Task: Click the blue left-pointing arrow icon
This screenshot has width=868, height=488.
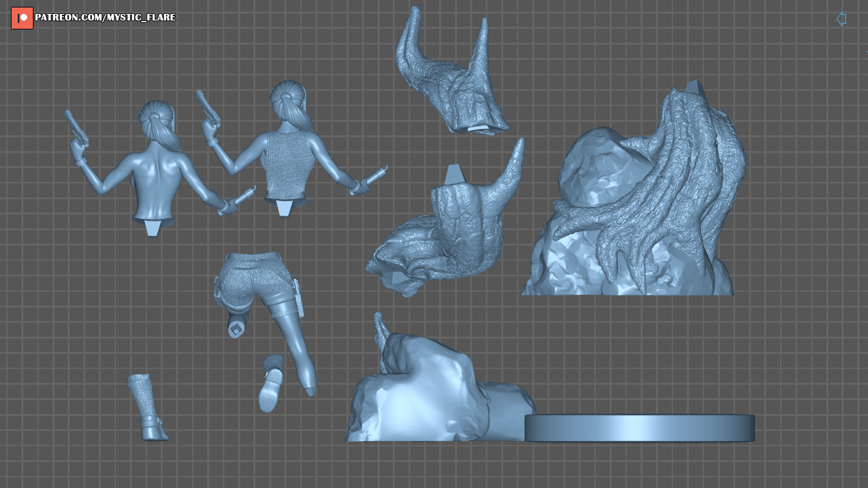Action: point(841,19)
